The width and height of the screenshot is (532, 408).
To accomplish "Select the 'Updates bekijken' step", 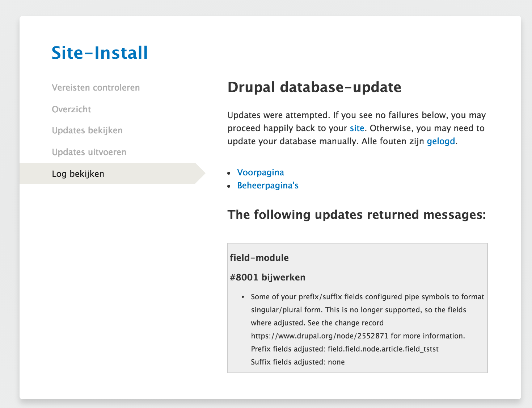I will click(x=87, y=130).
